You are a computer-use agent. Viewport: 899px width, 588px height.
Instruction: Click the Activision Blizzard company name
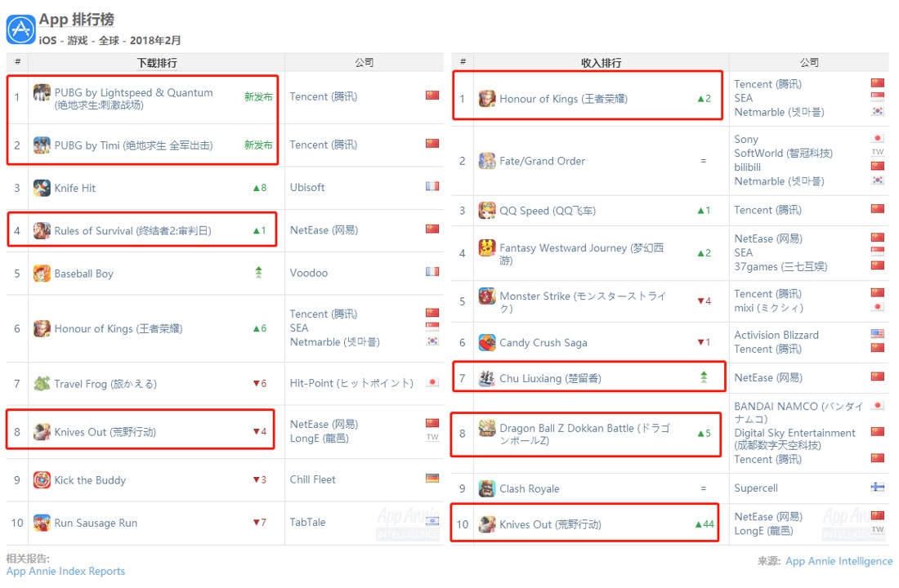tap(776, 335)
